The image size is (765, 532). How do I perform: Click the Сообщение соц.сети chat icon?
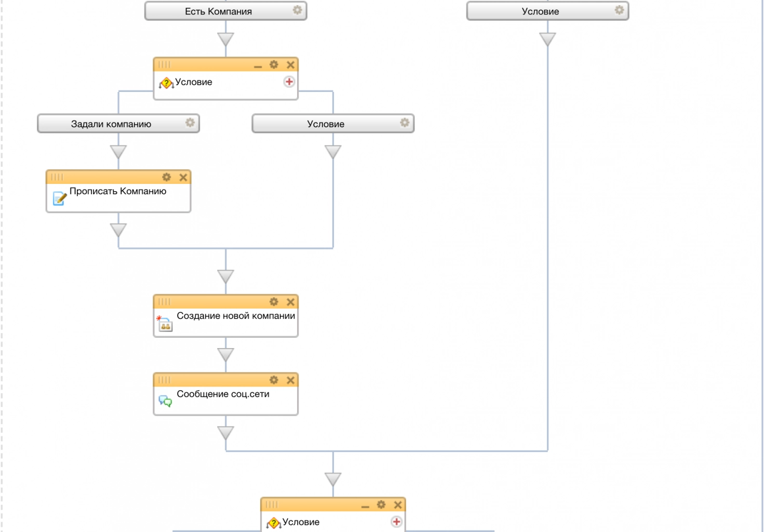pyautogui.click(x=165, y=401)
